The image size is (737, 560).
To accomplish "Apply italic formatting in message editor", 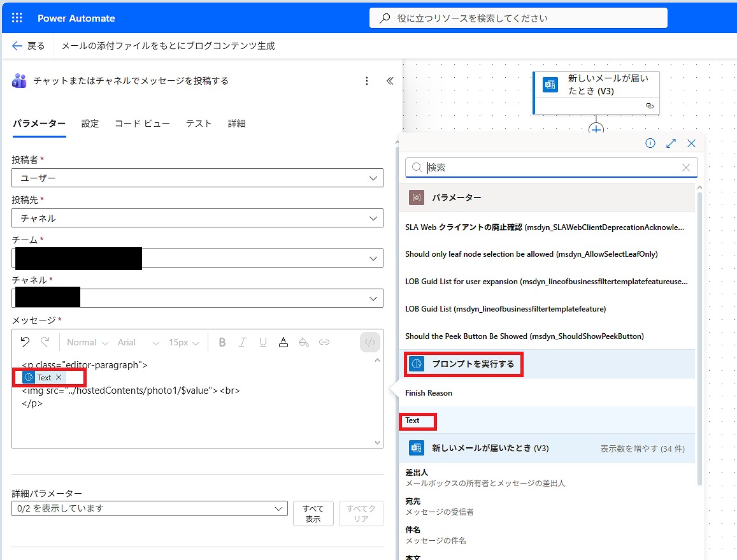I will [x=242, y=342].
